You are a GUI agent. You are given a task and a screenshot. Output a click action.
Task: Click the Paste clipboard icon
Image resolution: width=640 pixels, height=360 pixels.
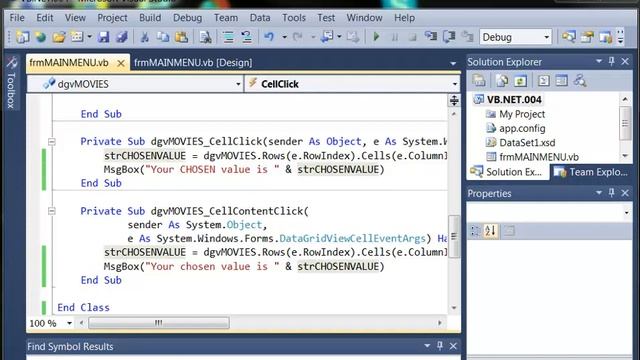click(x=181, y=37)
